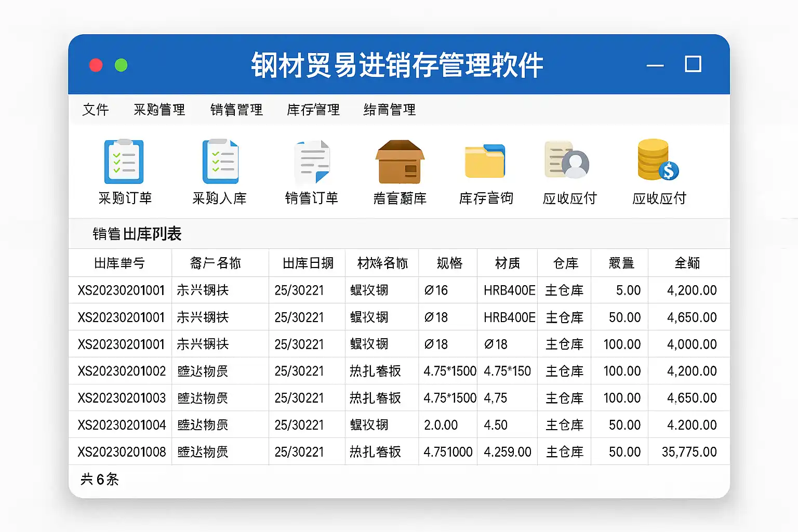The image size is (798, 532).
Task: Click the 仓库 column header
Action: coord(565,263)
